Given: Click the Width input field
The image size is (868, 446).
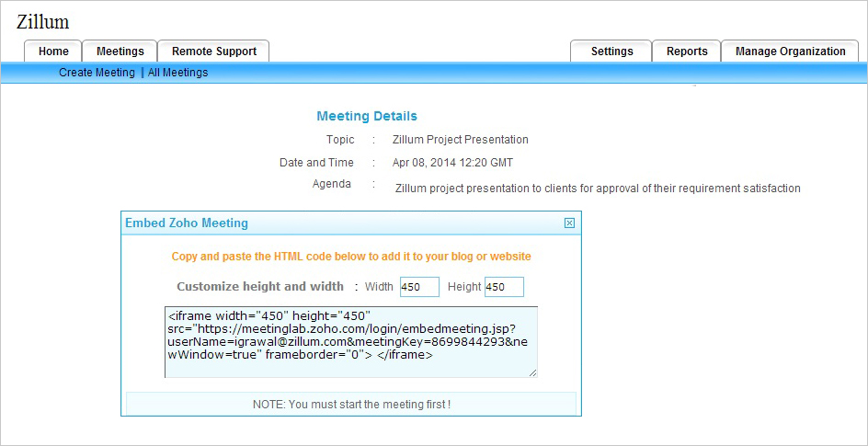Looking at the screenshot, I should point(419,287).
